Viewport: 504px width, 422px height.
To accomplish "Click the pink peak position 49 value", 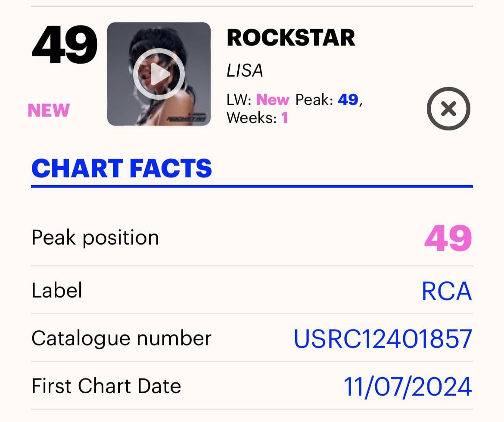I will pyautogui.click(x=449, y=237).
